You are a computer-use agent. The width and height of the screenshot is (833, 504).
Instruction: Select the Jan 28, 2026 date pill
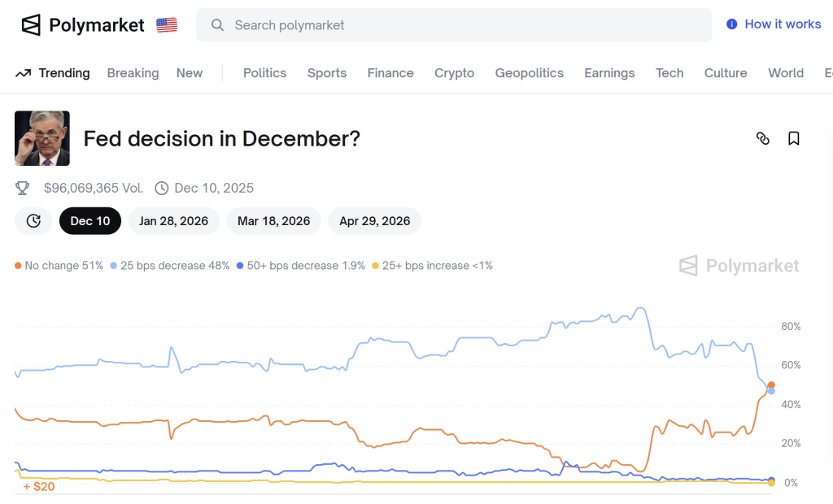tap(173, 221)
